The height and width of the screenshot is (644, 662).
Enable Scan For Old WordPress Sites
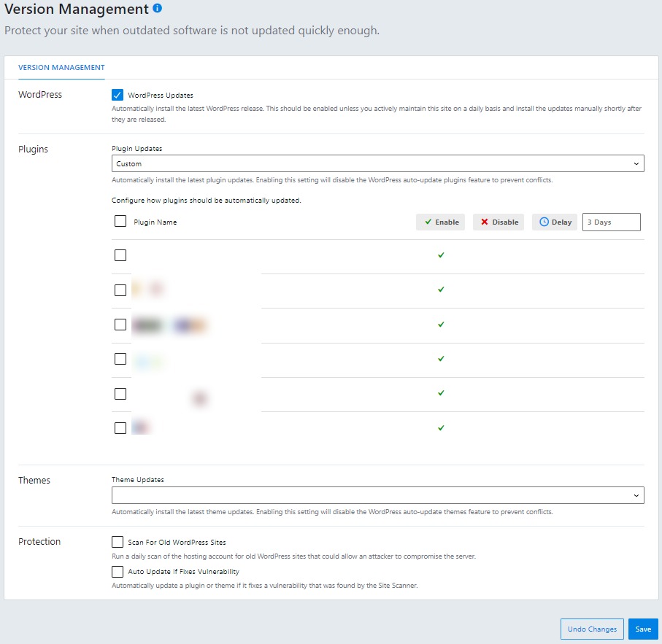(118, 541)
